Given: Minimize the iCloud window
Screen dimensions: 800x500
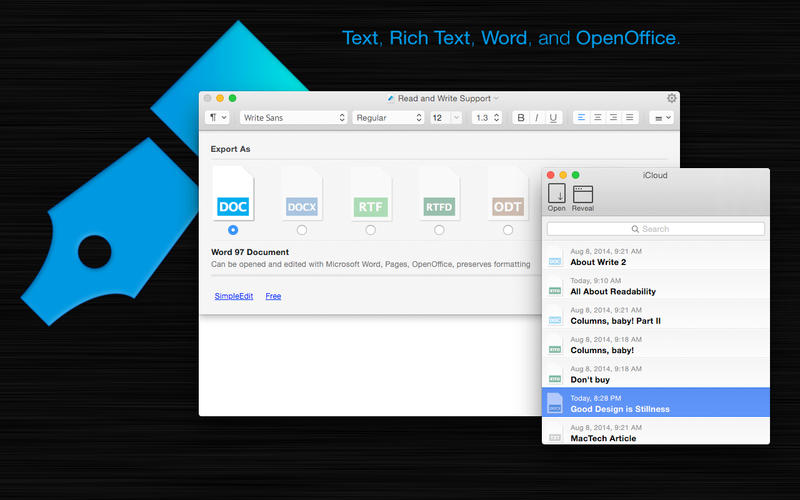Looking at the screenshot, I should pyautogui.click(x=563, y=175).
